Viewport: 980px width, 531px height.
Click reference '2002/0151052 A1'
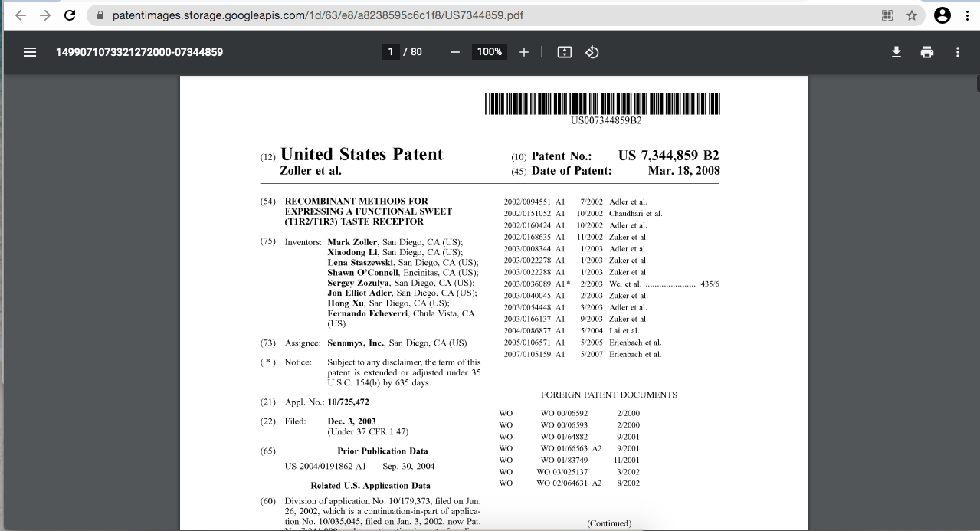point(534,214)
